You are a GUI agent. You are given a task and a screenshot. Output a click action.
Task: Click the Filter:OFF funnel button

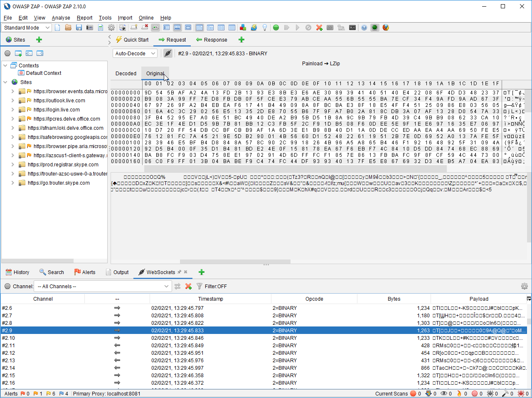tap(212, 286)
